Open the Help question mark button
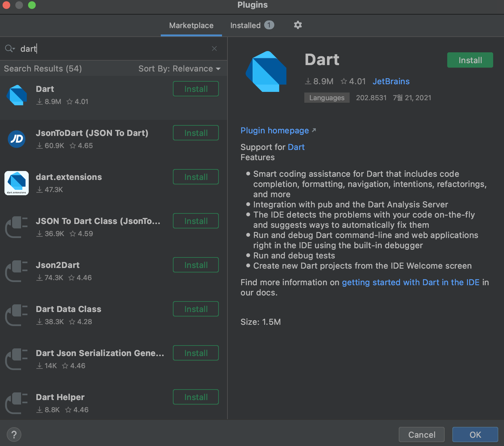This screenshot has height=446, width=504. (x=14, y=435)
